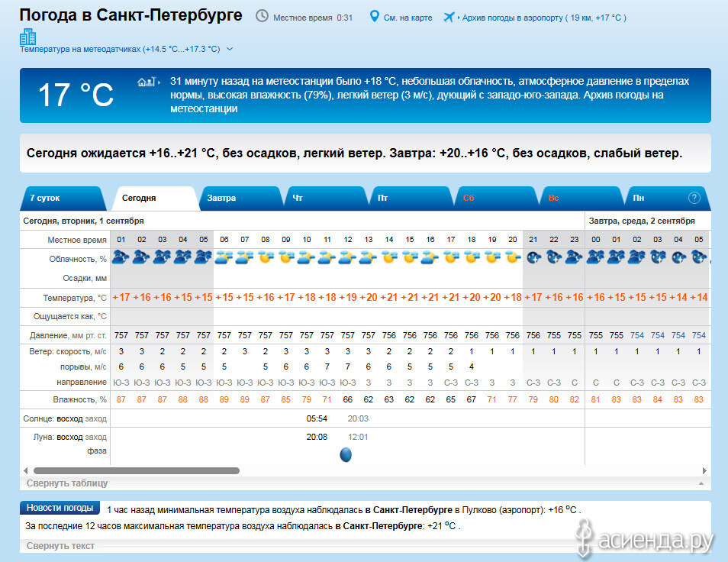The image size is (728, 562).
Task: Click the airplane airport archive icon
Action: pos(449,18)
